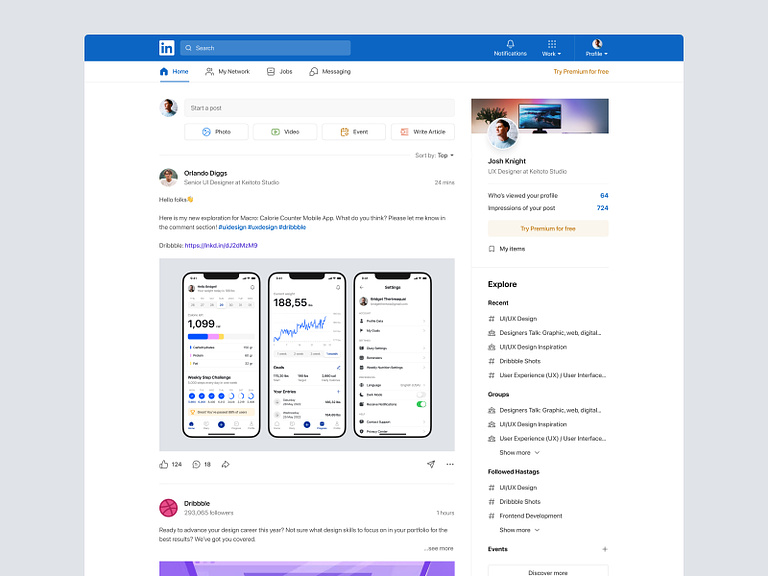Viewport: 768px width, 576px height.
Task: Expand the Profile dropdown in header
Action: click(x=596, y=48)
